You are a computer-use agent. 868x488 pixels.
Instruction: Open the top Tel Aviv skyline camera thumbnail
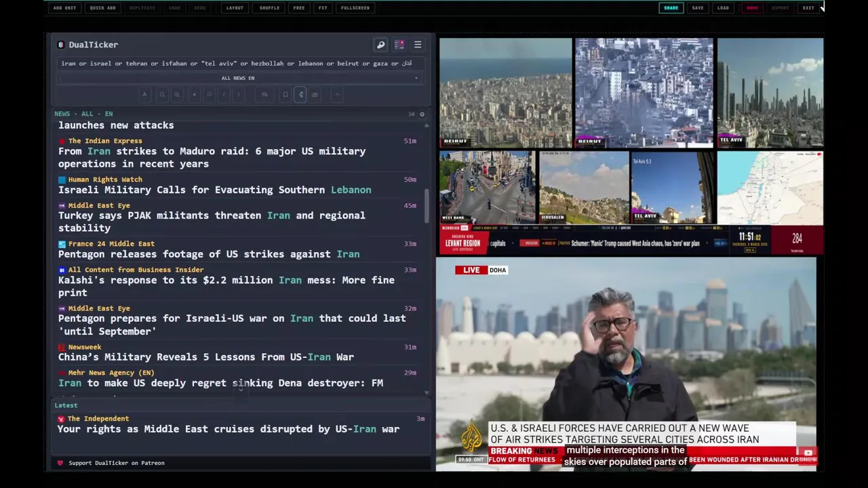(770, 93)
